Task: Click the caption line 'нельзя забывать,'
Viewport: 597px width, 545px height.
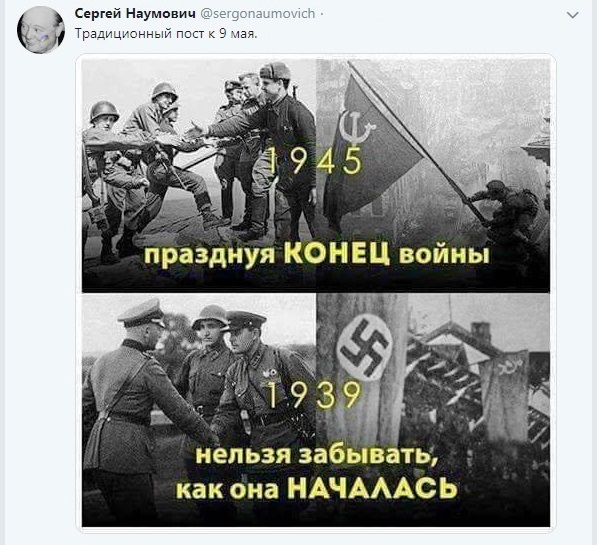Action: 316,455
